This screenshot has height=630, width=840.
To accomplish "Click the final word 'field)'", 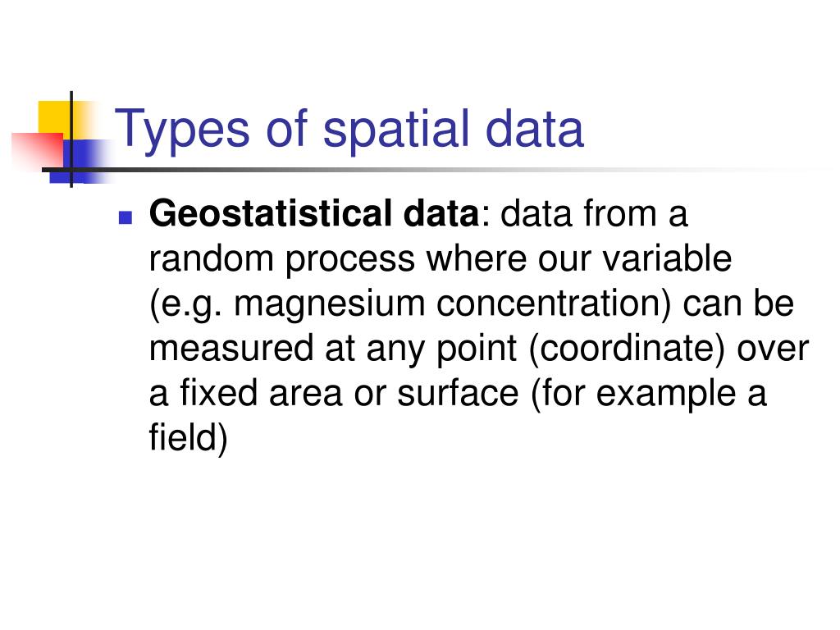I will point(189,438).
